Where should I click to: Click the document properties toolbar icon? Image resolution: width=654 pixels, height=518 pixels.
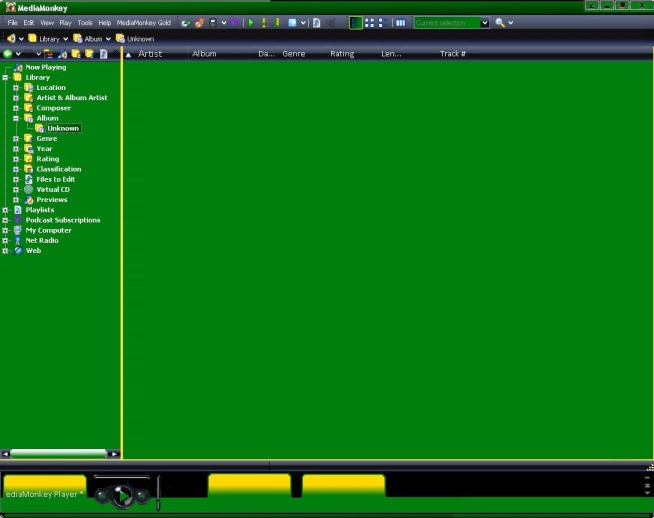point(317,23)
